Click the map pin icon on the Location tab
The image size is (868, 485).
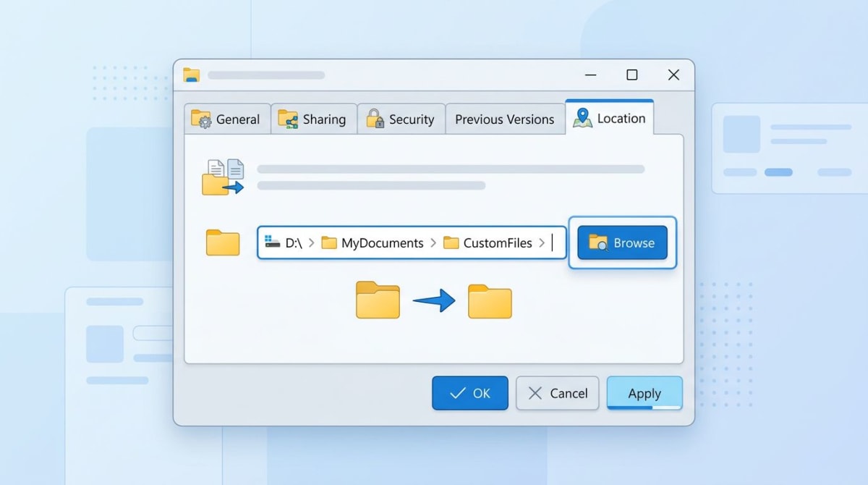coord(583,117)
